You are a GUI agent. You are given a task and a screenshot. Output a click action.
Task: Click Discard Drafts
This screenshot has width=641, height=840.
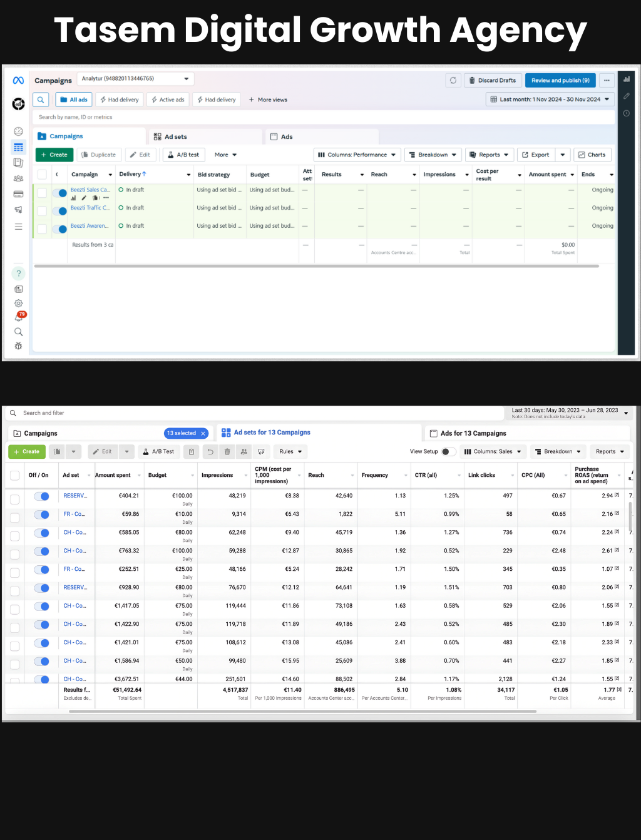coord(492,80)
